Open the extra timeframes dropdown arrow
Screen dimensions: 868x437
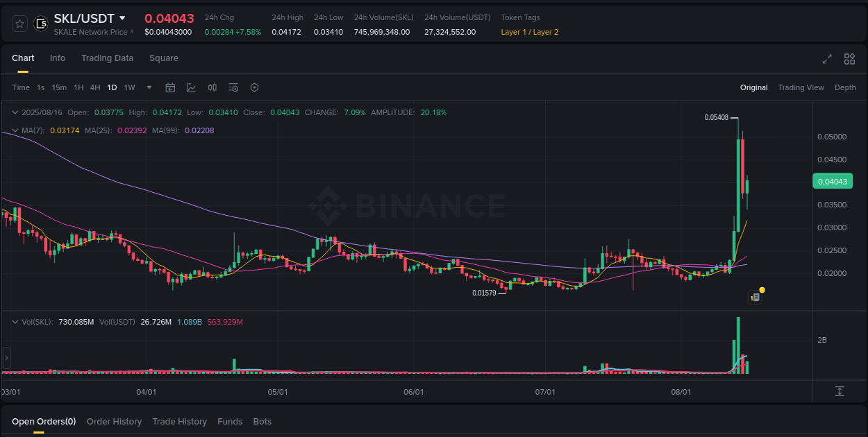[x=149, y=87]
